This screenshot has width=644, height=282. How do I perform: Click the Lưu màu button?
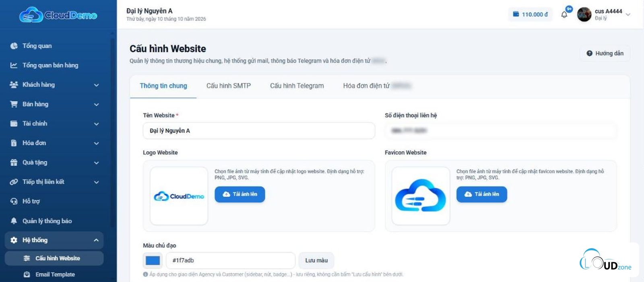(316, 260)
